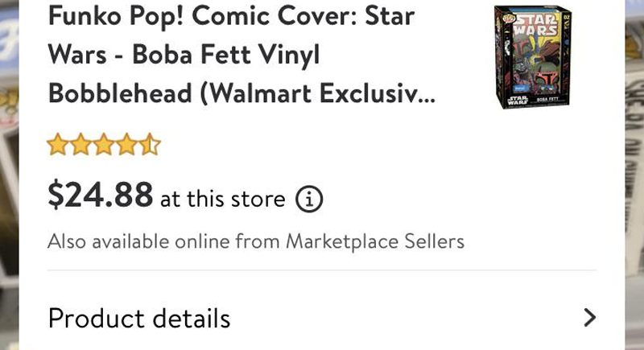Click the second rating star

pyautogui.click(x=80, y=146)
